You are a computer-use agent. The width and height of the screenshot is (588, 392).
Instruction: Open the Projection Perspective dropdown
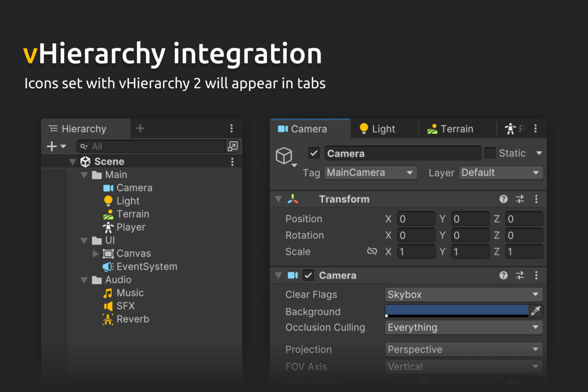pos(464,349)
